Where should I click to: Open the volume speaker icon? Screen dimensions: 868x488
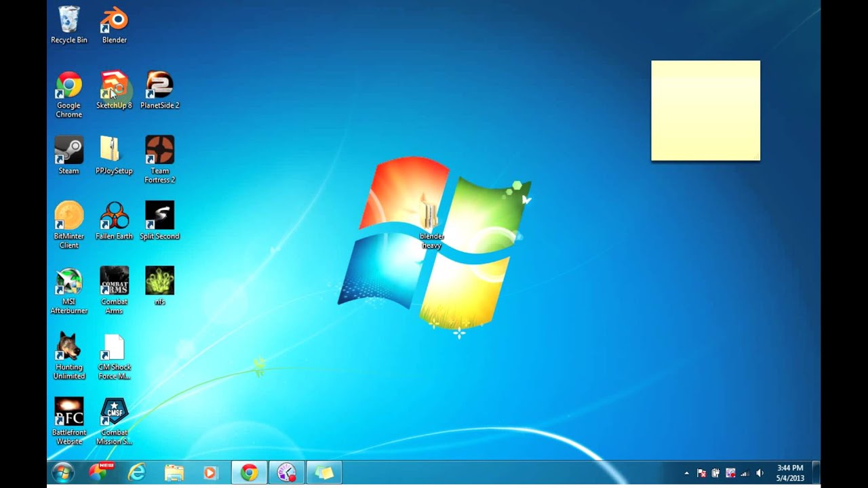point(759,473)
